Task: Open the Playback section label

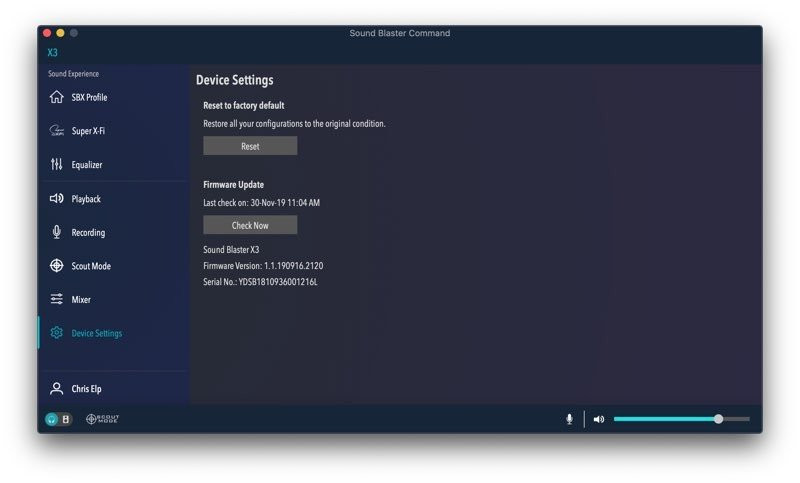Action: coord(86,199)
